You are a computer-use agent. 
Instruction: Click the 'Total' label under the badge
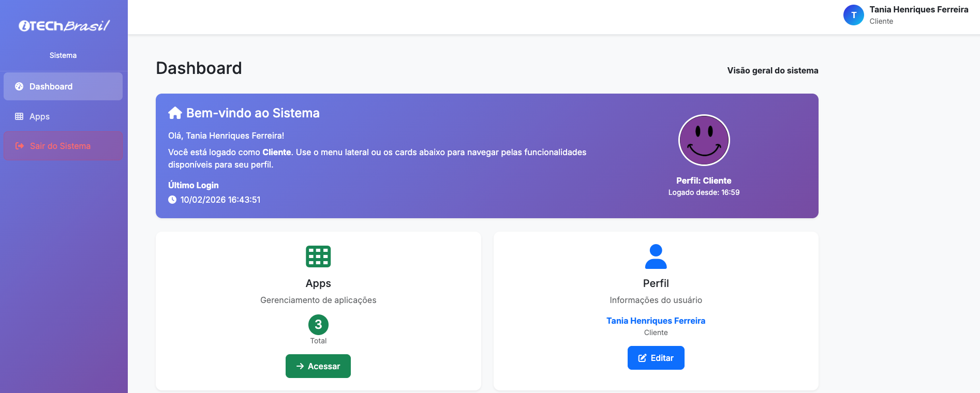tap(318, 341)
